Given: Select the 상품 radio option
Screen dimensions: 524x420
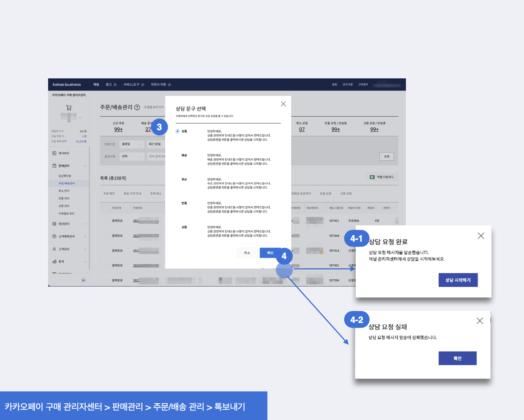Looking at the screenshot, I should 177,131.
